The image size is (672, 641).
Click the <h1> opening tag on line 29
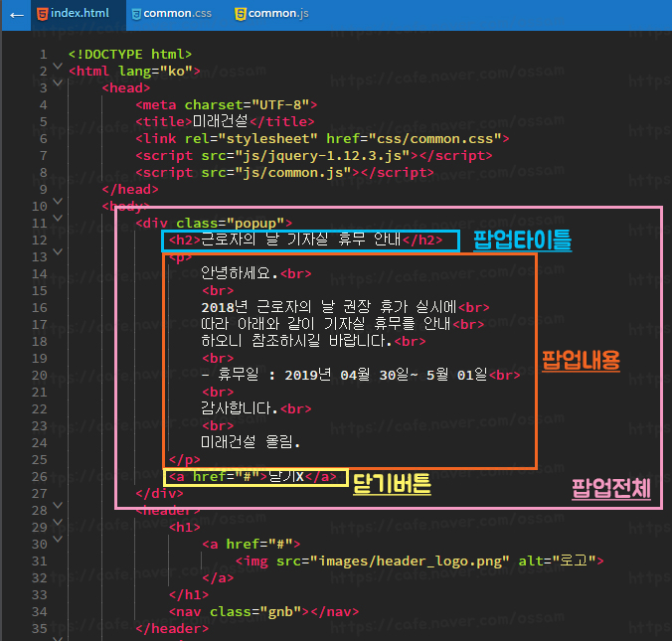[x=184, y=528]
